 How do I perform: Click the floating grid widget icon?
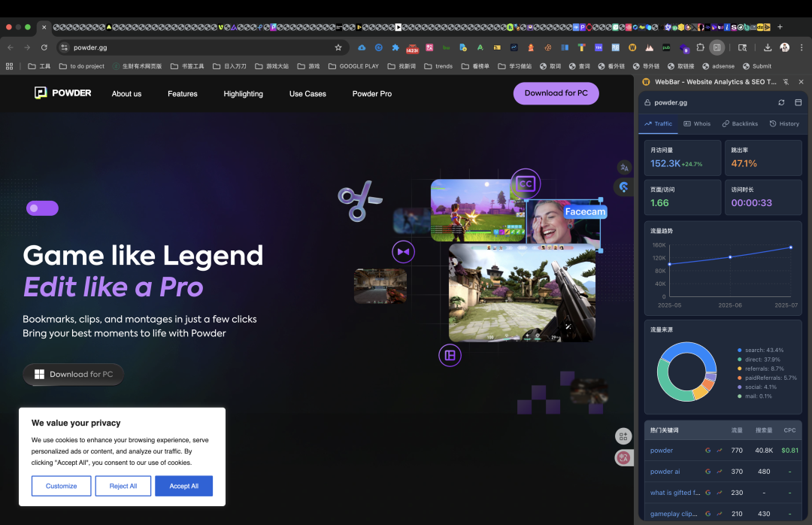click(623, 436)
